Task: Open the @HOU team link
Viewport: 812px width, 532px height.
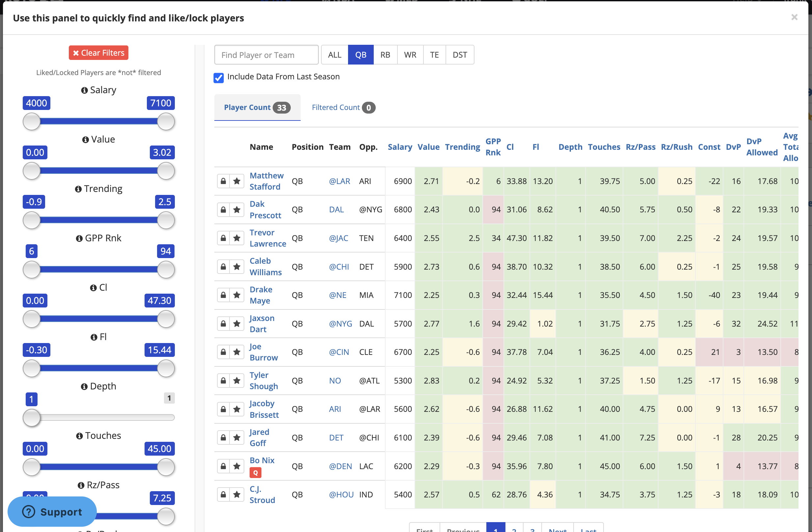Action: tap(341, 494)
